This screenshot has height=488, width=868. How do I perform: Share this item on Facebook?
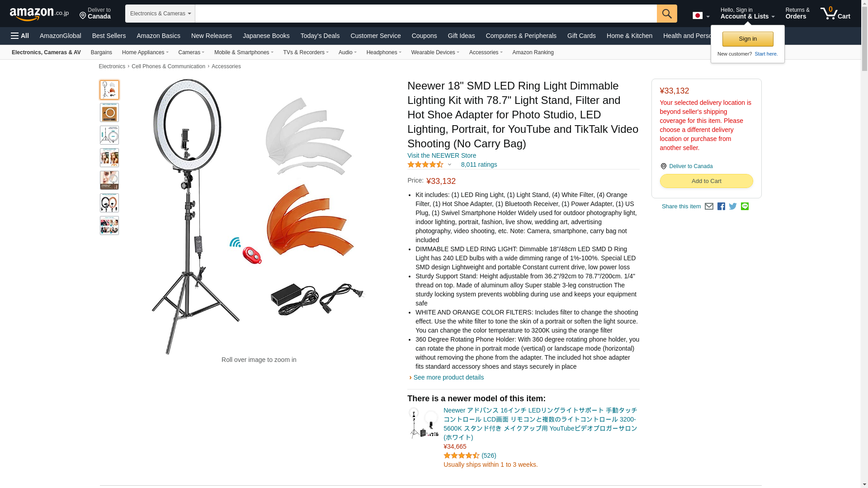(721, 206)
